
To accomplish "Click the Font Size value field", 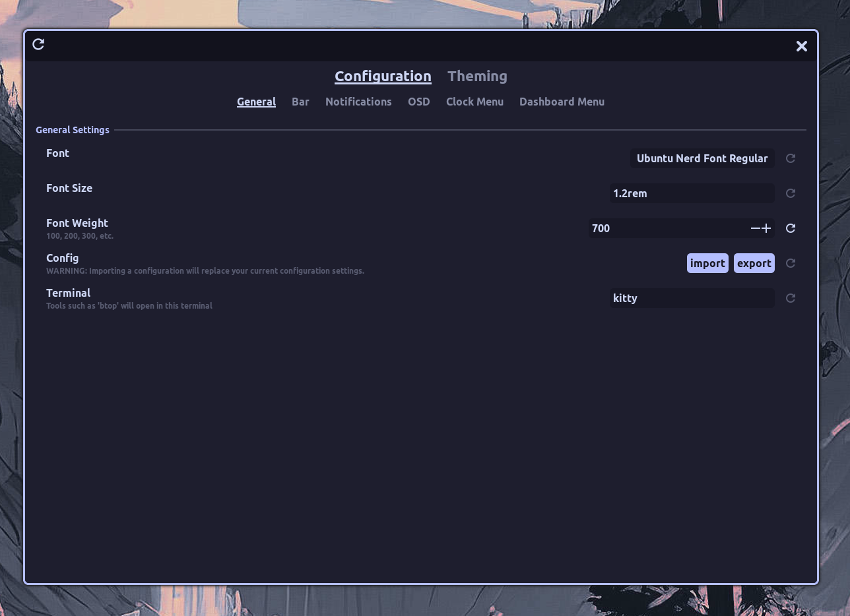I will point(692,193).
